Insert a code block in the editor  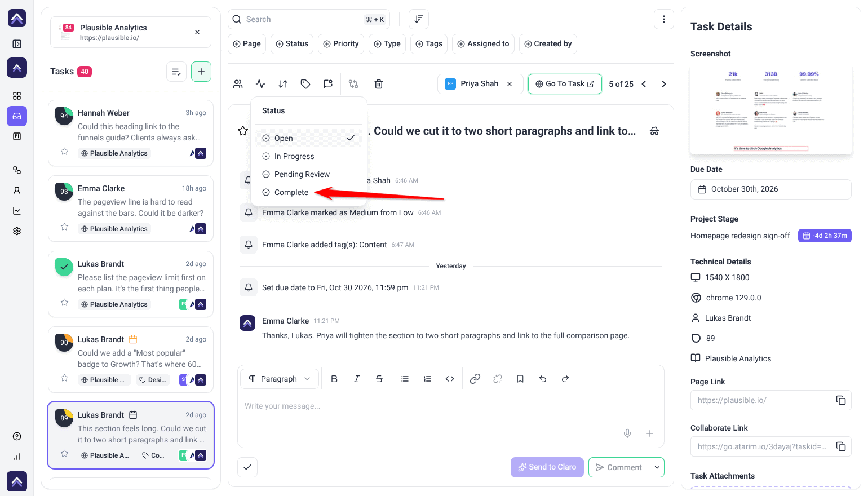[x=450, y=379]
